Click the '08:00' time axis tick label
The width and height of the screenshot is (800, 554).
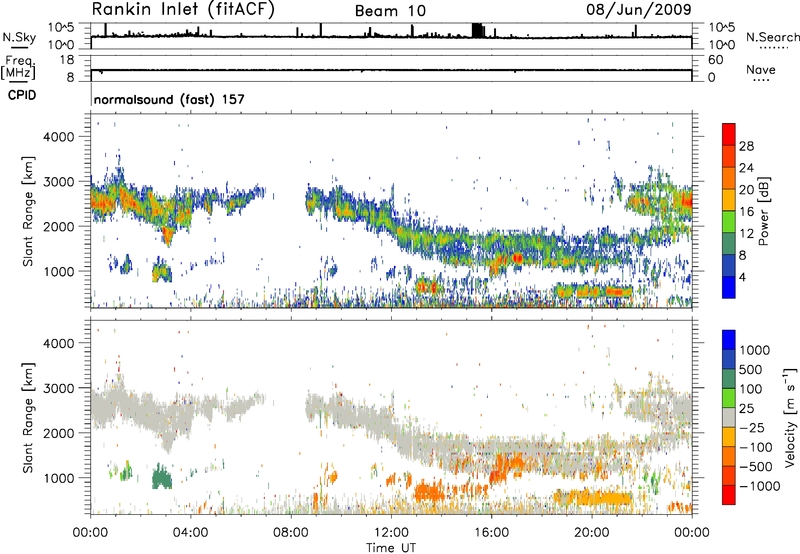[291, 533]
